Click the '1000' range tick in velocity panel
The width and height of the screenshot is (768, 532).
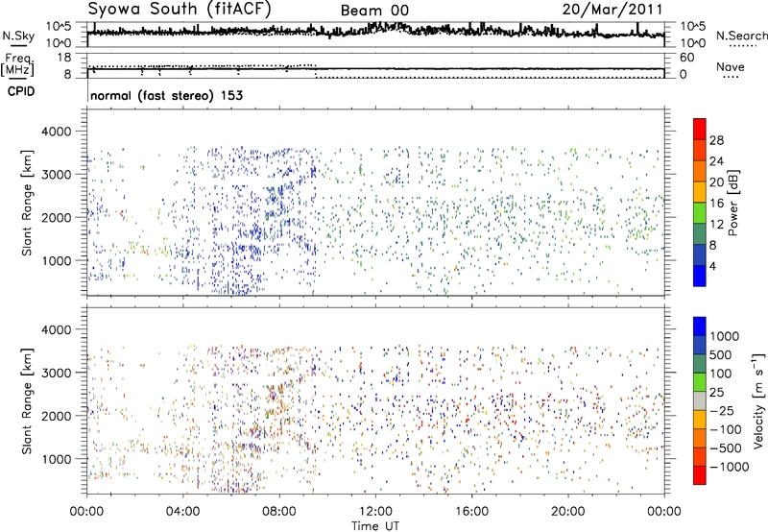coord(56,459)
